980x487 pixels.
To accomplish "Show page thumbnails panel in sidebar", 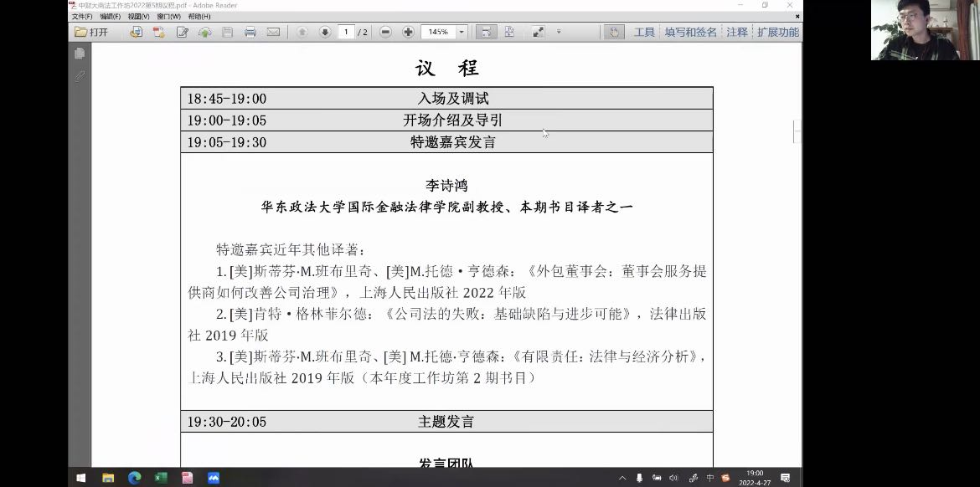I will pos(80,54).
